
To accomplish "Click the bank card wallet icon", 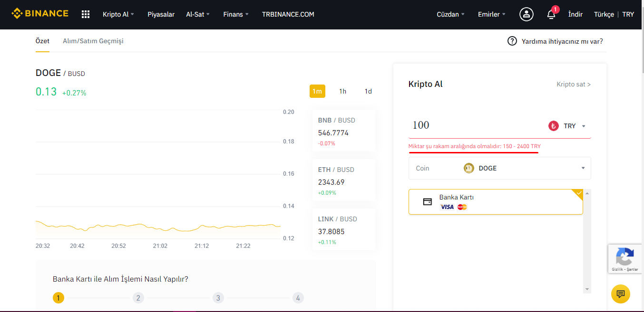I will click(428, 201).
